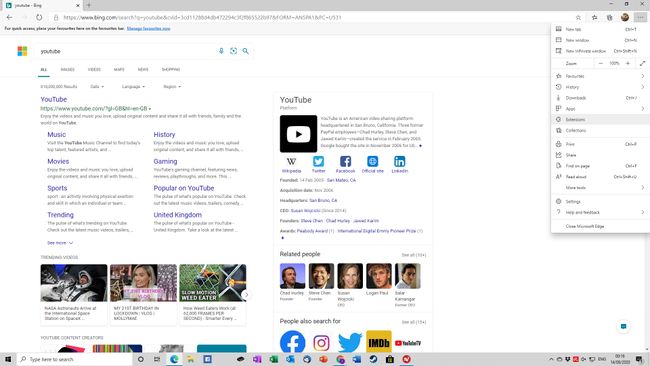Open the NASA Astronauts trending video thumbnail
The width and height of the screenshot is (650, 366).
74,283
